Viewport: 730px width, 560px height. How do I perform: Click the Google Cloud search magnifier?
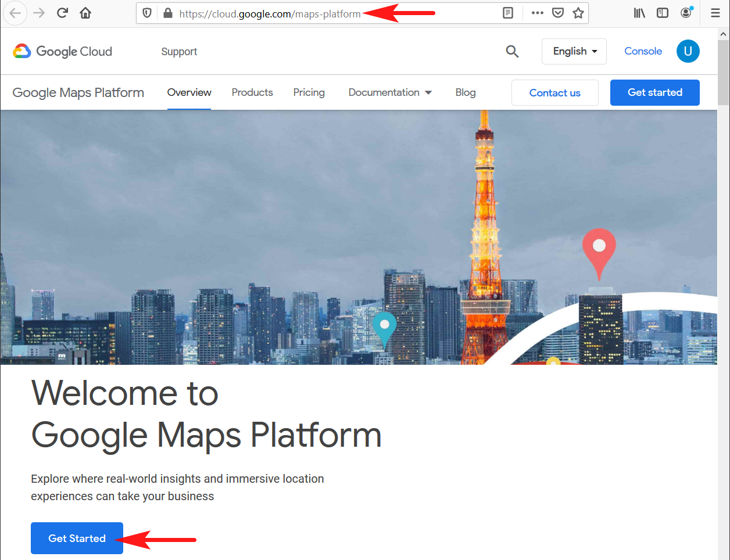(512, 51)
